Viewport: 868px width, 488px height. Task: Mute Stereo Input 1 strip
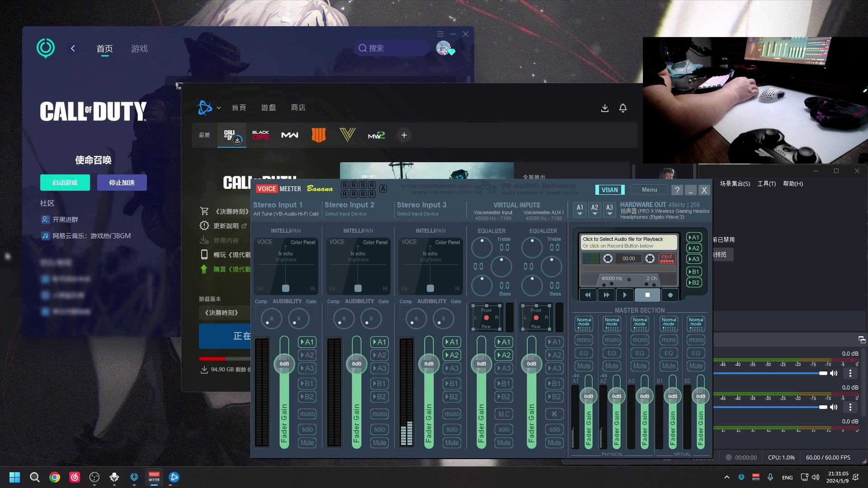click(307, 443)
